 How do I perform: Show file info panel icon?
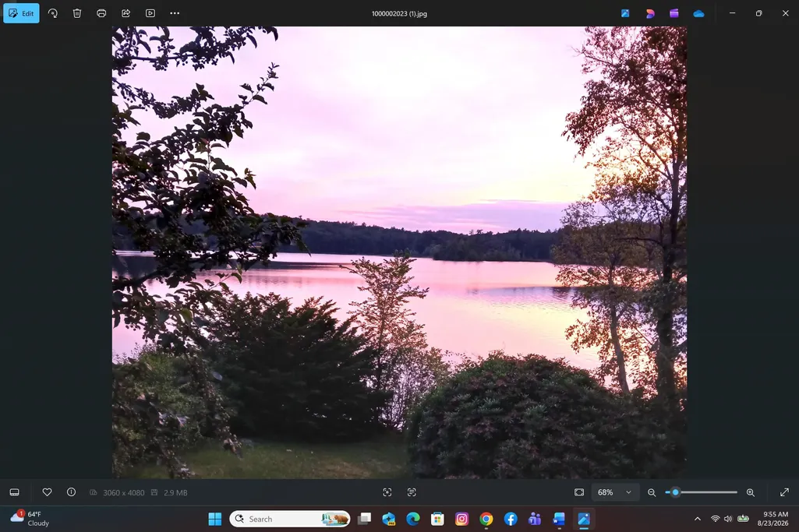[x=72, y=492]
